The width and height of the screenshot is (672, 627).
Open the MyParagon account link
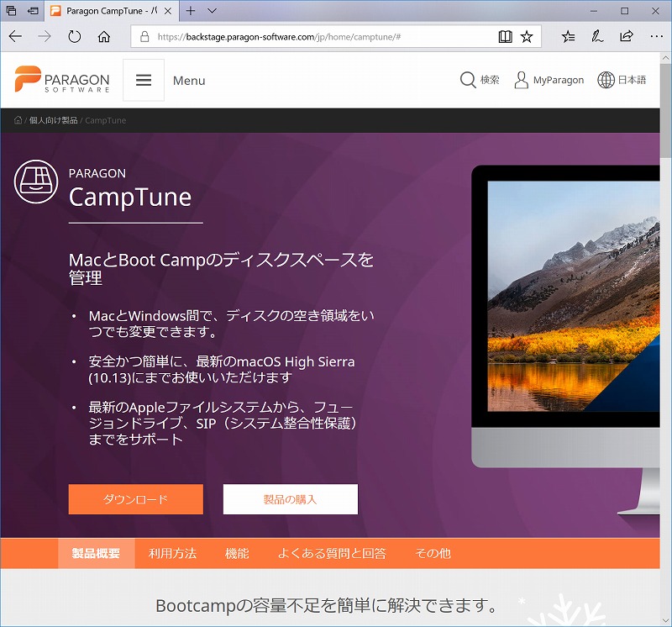click(549, 80)
